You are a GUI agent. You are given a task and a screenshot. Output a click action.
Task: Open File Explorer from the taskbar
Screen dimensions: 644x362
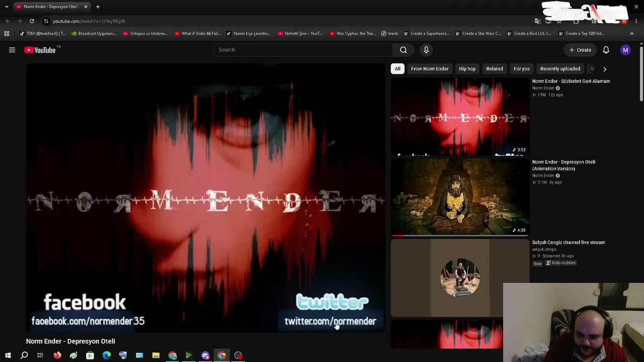pos(156,355)
